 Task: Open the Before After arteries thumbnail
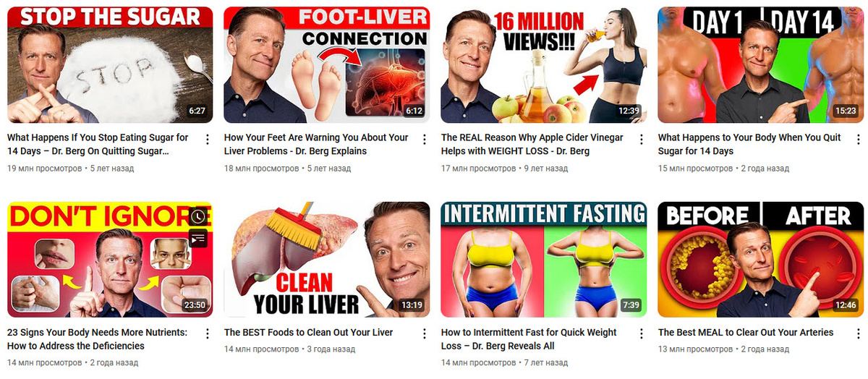click(761, 260)
